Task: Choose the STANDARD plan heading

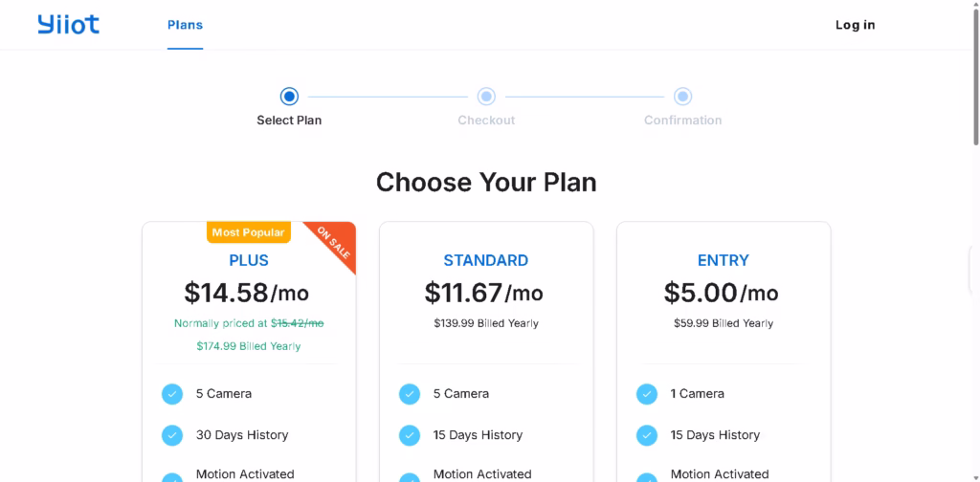Action: [486, 260]
